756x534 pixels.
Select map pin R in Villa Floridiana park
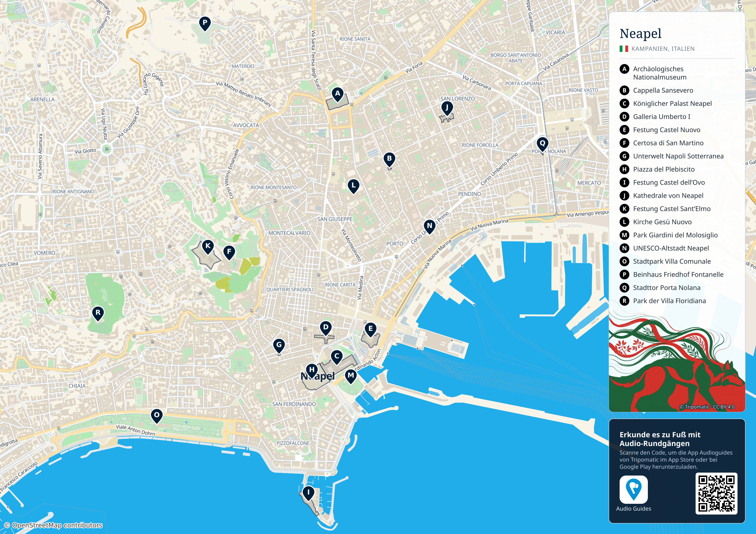click(x=98, y=313)
